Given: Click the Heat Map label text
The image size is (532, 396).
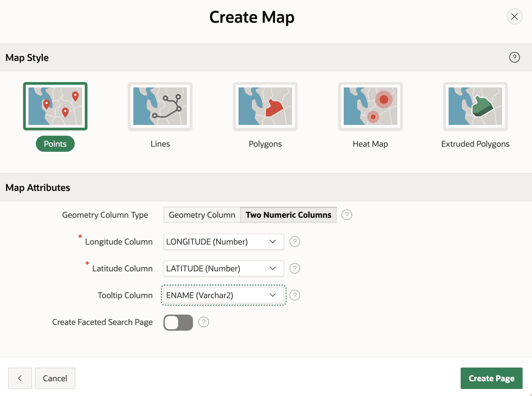Looking at the screenshot, I should click(370, 144).
